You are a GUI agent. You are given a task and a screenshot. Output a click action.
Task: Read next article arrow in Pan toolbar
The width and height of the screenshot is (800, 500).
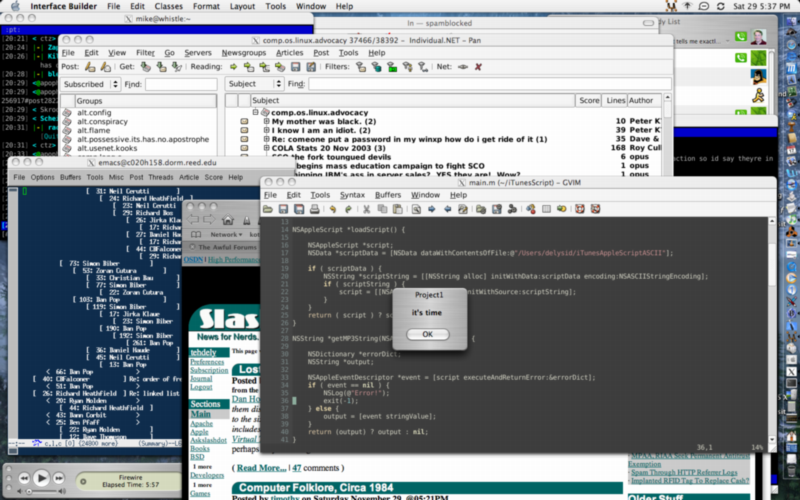[233, 67]
